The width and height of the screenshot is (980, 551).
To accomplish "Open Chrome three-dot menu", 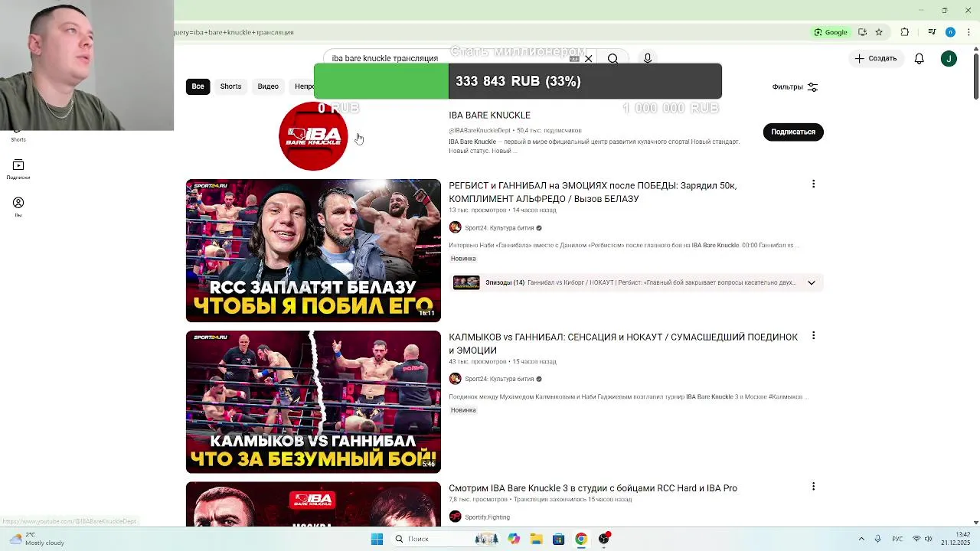I will [x=969, y=32].
